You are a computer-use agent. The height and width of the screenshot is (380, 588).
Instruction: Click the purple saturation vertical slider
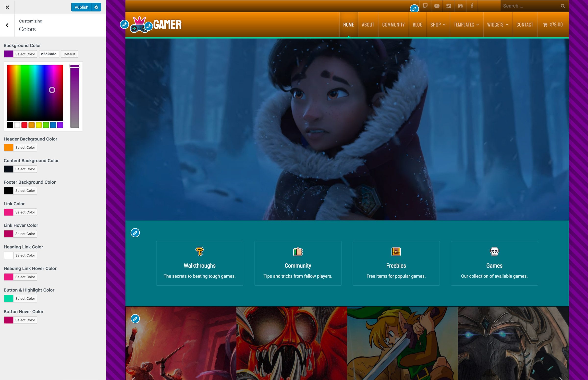coord(75,96)
